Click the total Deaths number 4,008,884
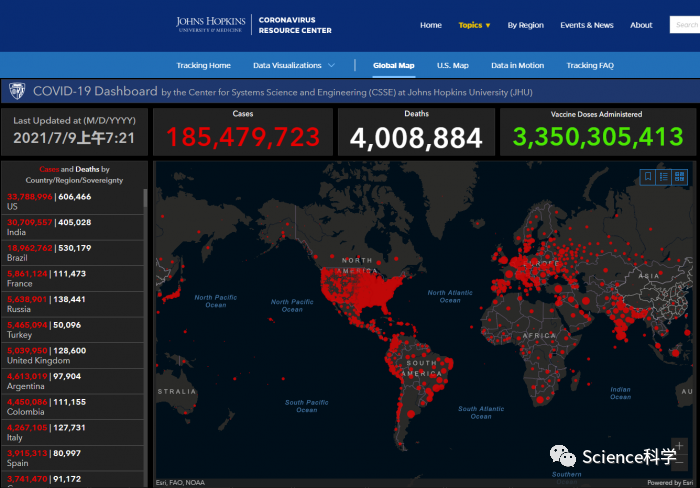 tap(416, 138)
